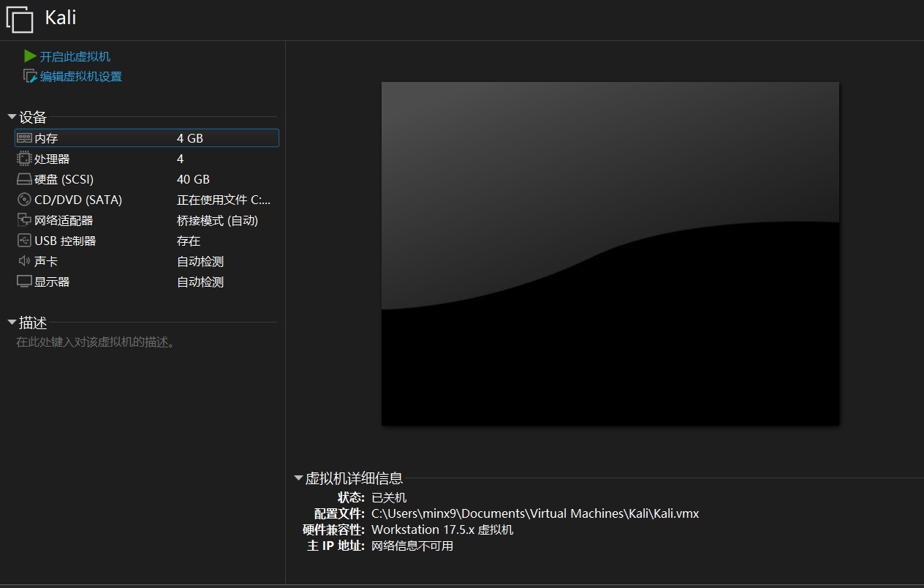The width and height of the screenshot is (924, 588).
Task: Click the green play icon to start VM
Action: click(30, 56)
